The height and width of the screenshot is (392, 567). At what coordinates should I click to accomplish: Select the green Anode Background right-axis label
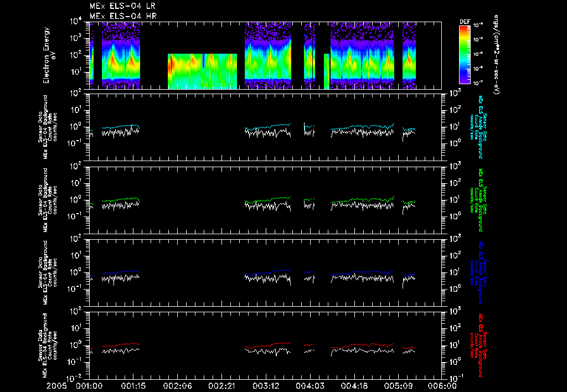coord(478,200)
